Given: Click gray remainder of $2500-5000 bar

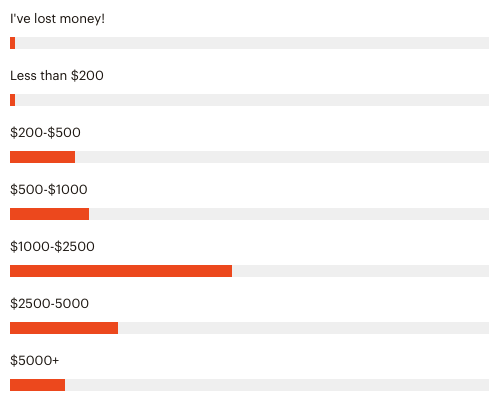Looking at the screenshot, I should coord(303,328).
